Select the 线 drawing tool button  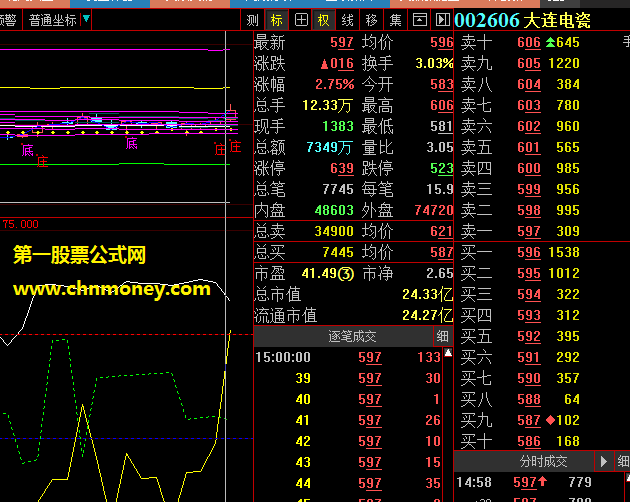[348, 20]
